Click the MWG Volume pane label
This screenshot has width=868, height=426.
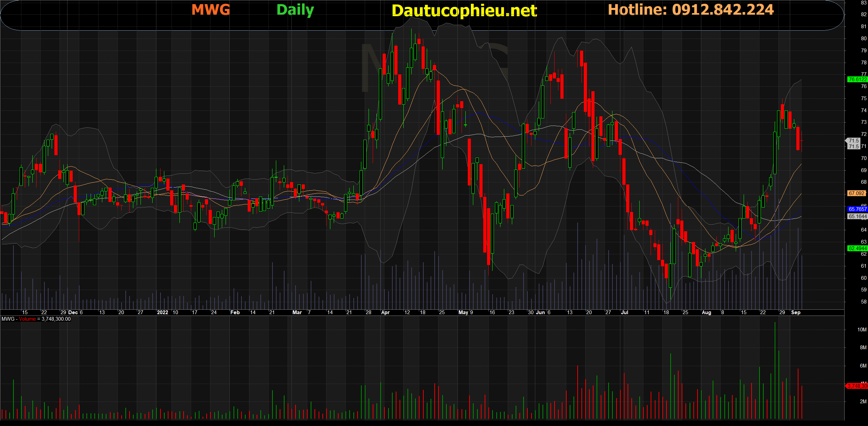point(36,319)
